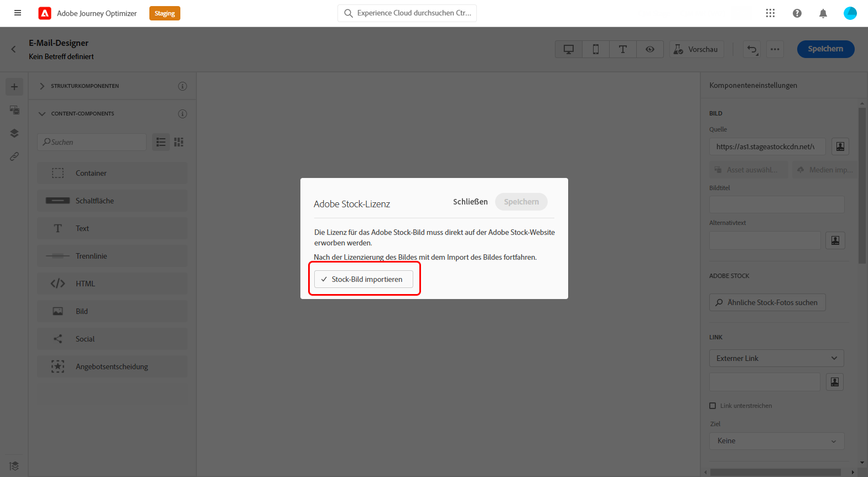Expand the Strukturkomponenten section
868x477 pixels.
[42, 86]
